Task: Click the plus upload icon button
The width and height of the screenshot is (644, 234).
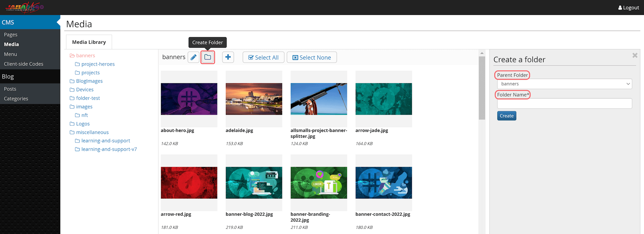Action: coord(228,57)
